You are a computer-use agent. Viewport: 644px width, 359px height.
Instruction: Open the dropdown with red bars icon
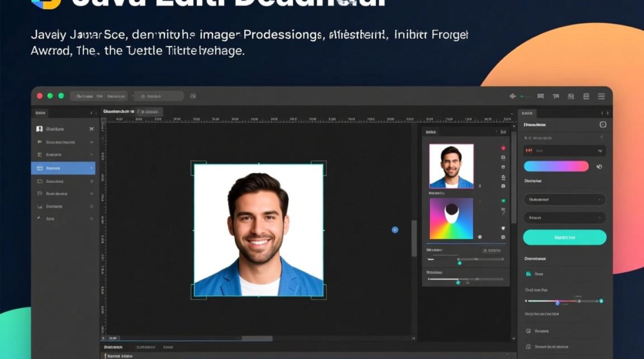(564, 151)
